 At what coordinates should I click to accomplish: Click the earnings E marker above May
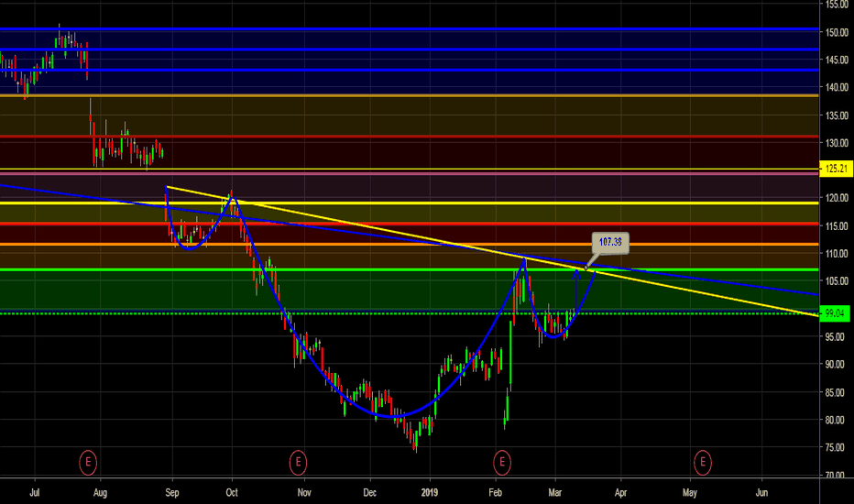tap(703, 463)
